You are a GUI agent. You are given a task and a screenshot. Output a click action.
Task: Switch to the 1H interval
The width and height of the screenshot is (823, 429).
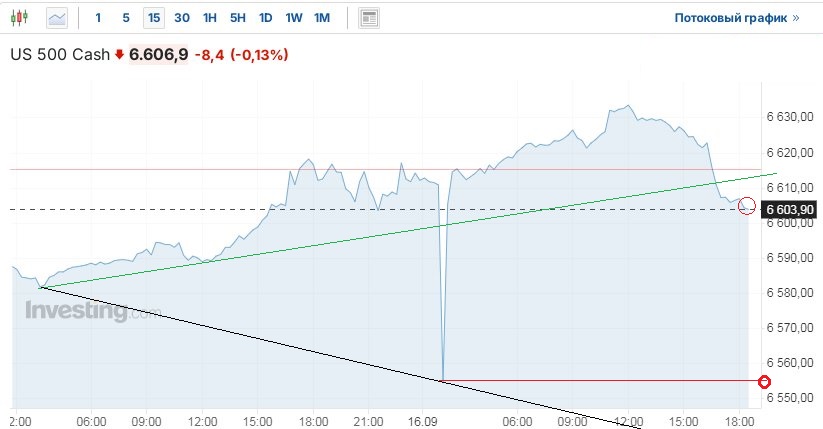click(210, 18)
